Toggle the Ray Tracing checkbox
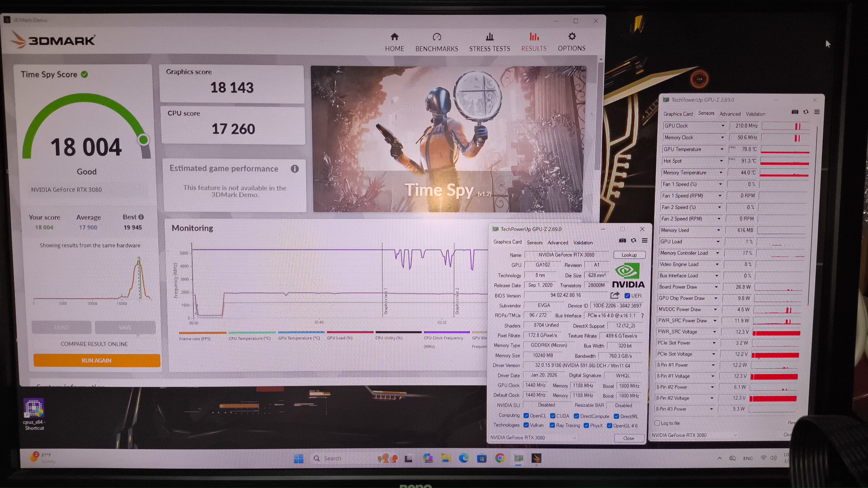 click(x=552, y=425)
